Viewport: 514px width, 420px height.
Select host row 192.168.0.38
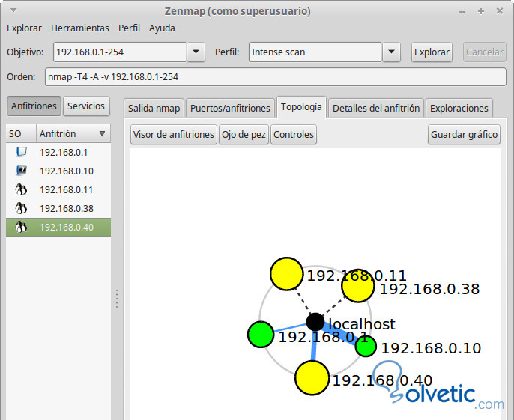(58, 208)
